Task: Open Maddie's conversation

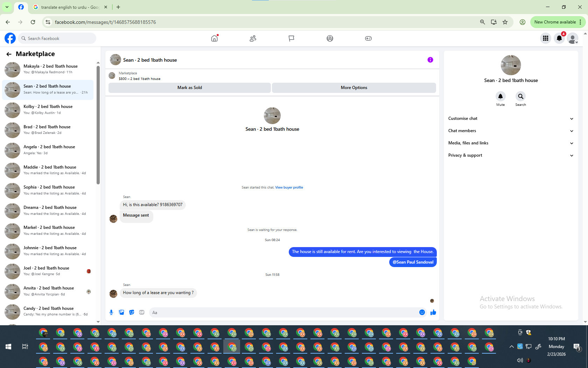Action: (48, 170)
